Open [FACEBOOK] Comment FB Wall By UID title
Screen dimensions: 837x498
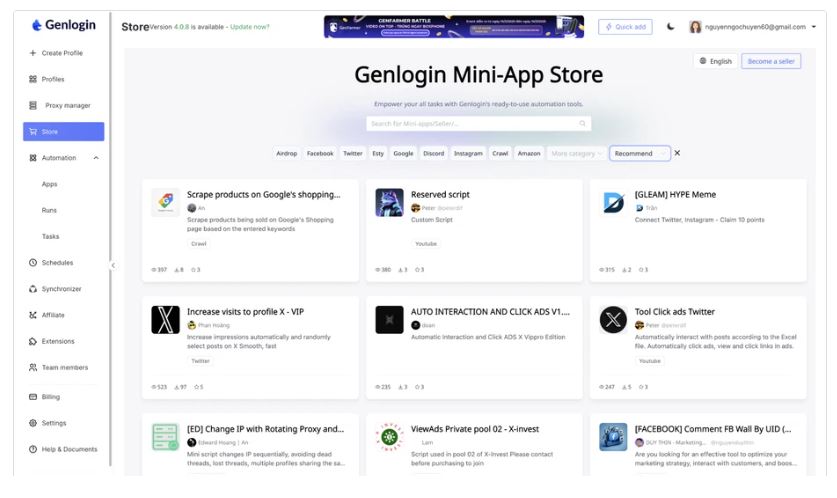coord(713,429)
